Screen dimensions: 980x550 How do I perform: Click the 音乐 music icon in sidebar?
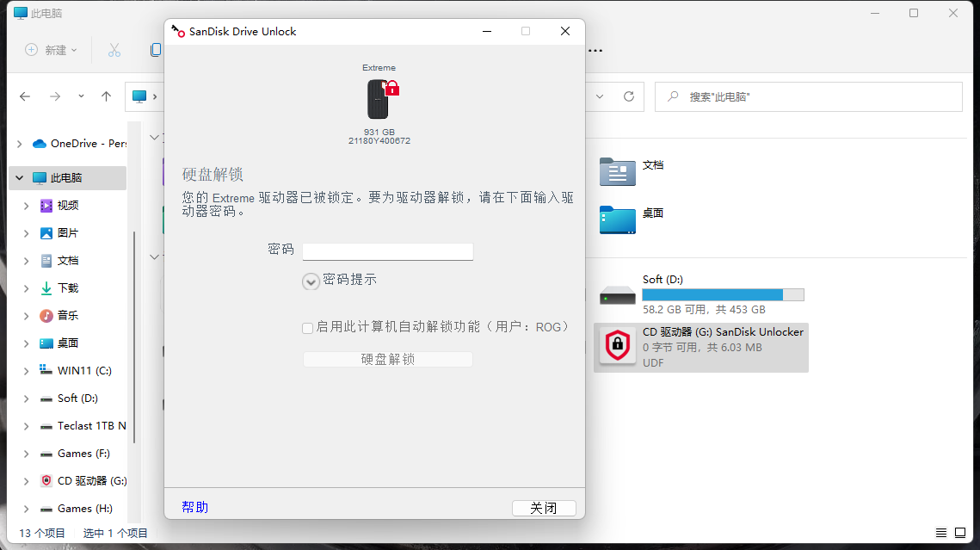click(46, 316)
